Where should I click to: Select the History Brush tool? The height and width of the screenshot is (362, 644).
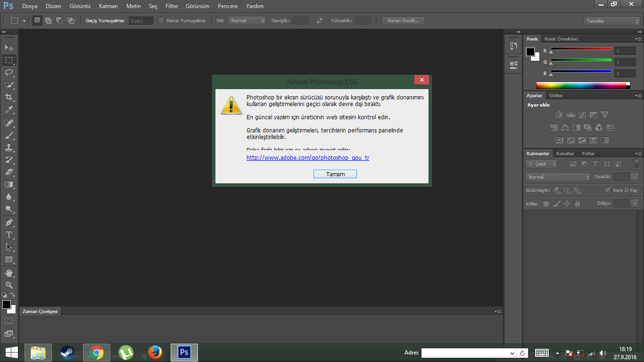(9, 160)
